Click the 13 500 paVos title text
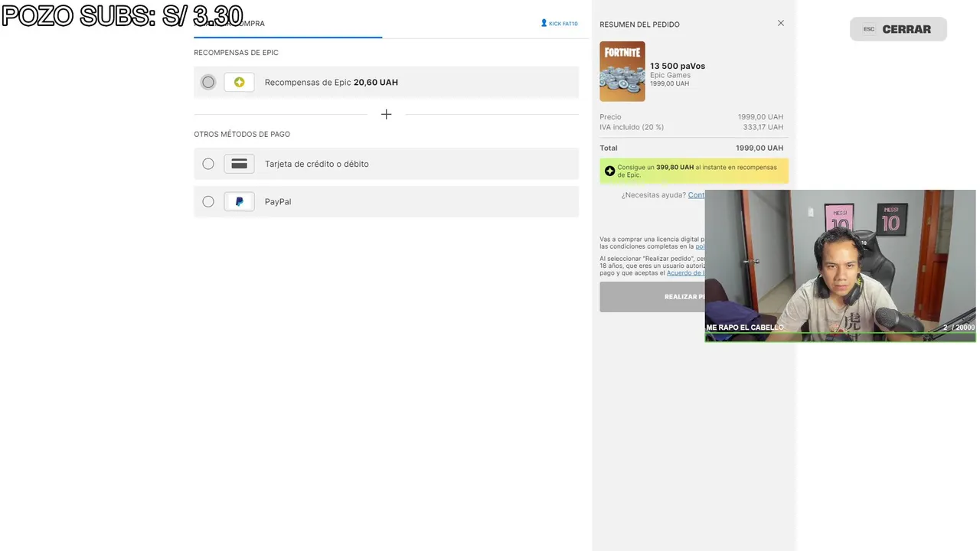Screen dimensions: 980x551 (678, 66)
